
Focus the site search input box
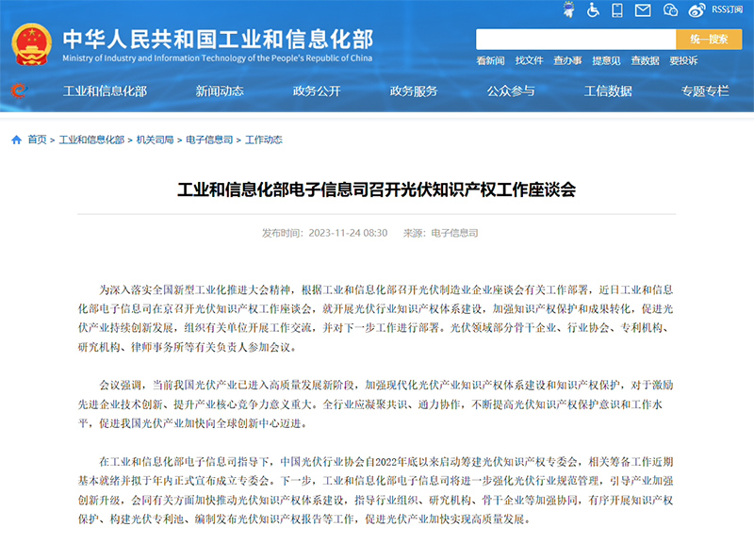pyautogui.click(x=576, y=40)
